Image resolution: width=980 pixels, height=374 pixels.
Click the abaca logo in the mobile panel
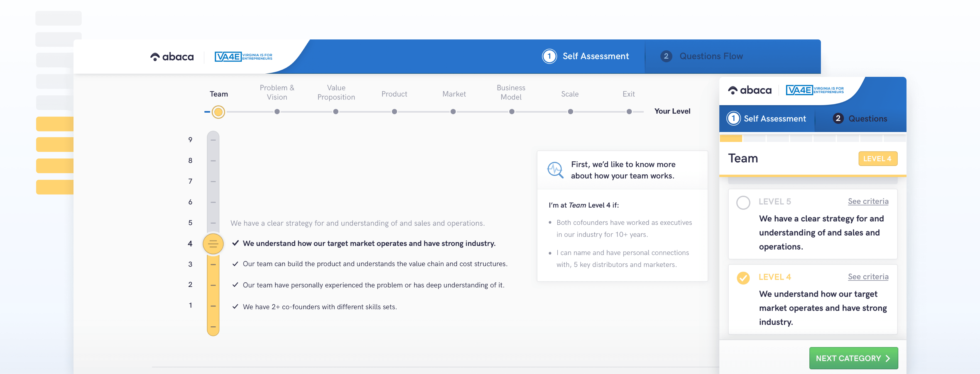750,90
